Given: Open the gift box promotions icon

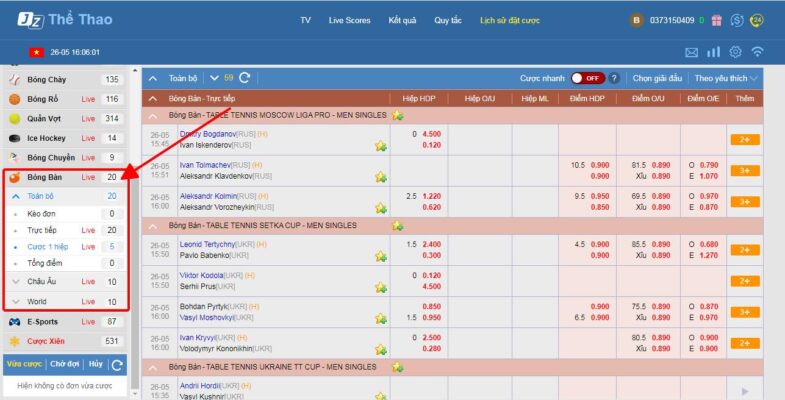Looking at the screenshot, I should (714, 20).
